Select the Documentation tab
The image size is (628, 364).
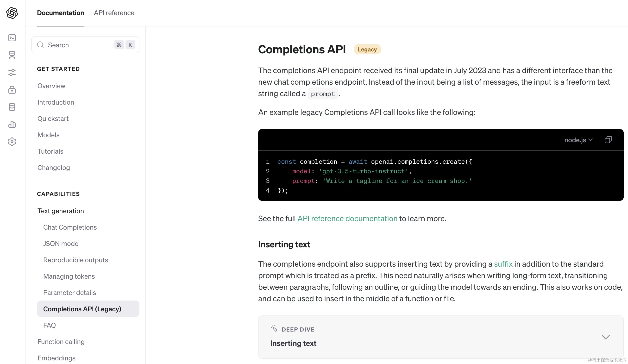[61, 13]
